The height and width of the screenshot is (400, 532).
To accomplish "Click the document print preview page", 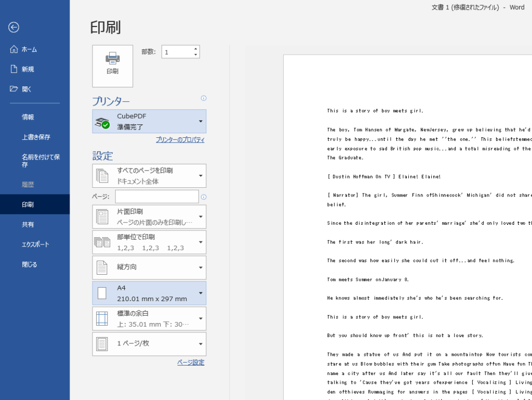I will (x=407, y=227).
